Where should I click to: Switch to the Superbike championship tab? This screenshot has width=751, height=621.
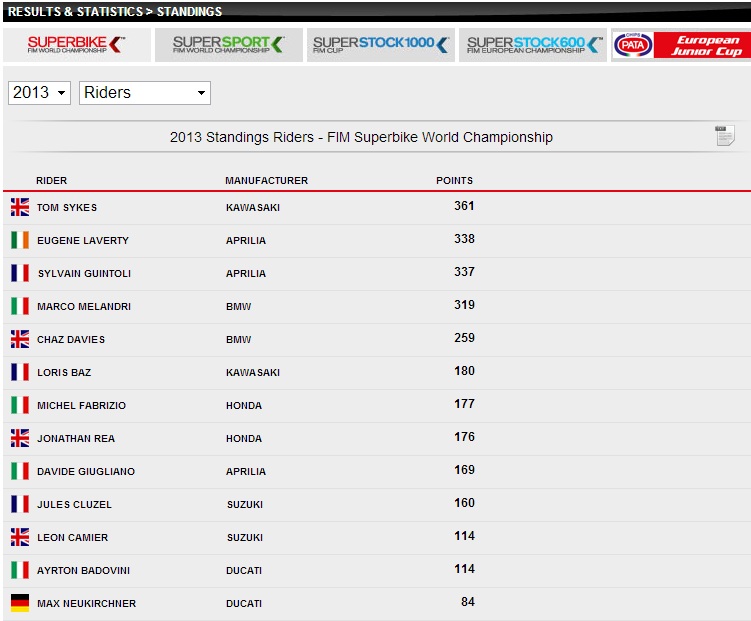[x=76, y=45]
